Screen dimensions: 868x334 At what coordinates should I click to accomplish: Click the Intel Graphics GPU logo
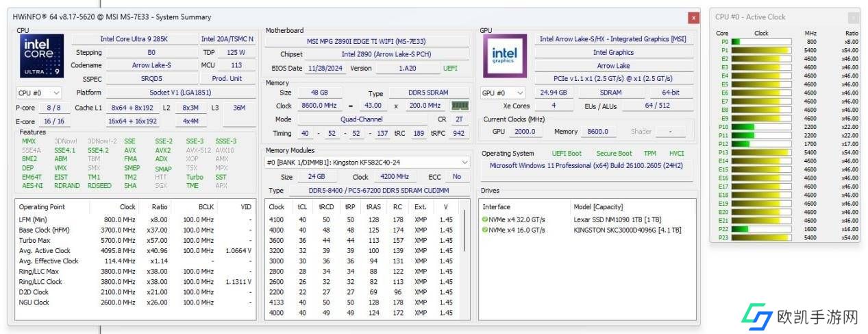pos(505,56)
